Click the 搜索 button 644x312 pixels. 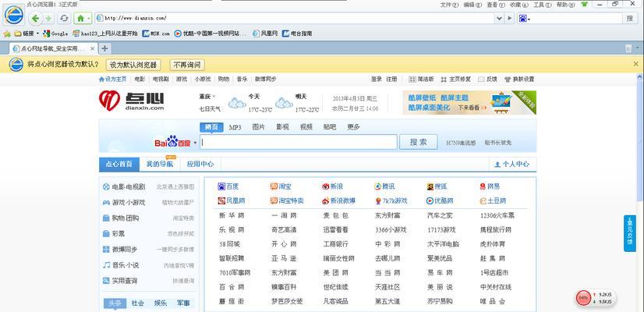coord(418,142)
